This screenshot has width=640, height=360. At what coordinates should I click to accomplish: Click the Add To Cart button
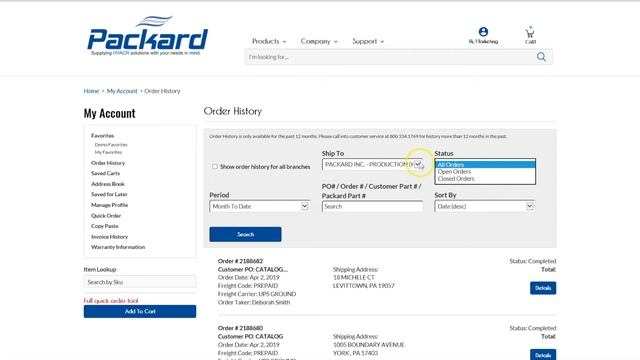140,311
